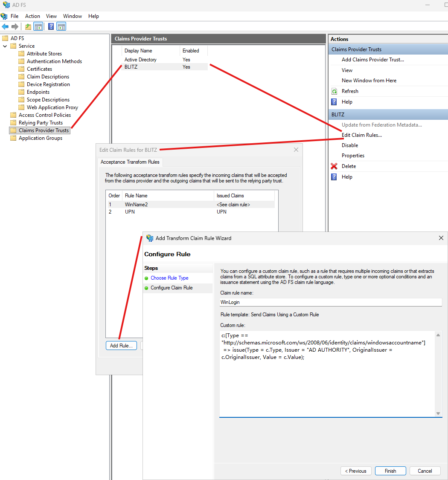Select the Active Directory row in the trusts list
The height and width of the screenshot is (480, 448).
coord(165,60)
